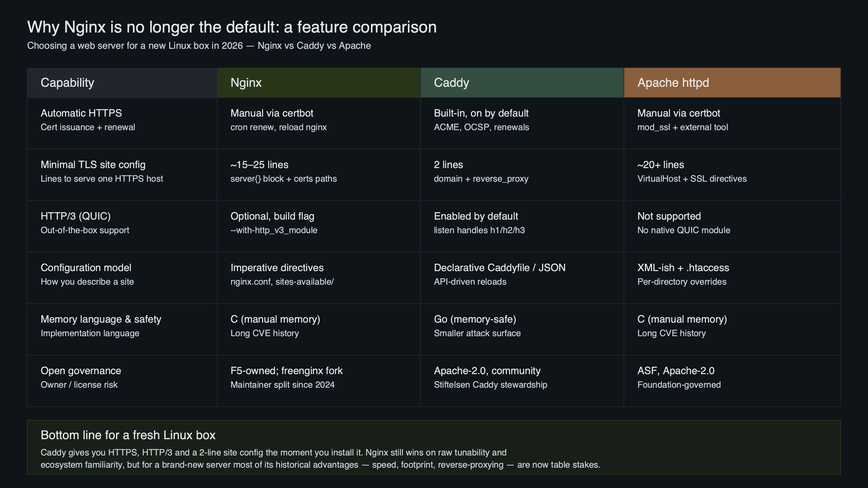The height and width of the screenshot is (488, 868).
Task: Click 'nginx.conf, sites-available/' text
Action: point(282,282)
